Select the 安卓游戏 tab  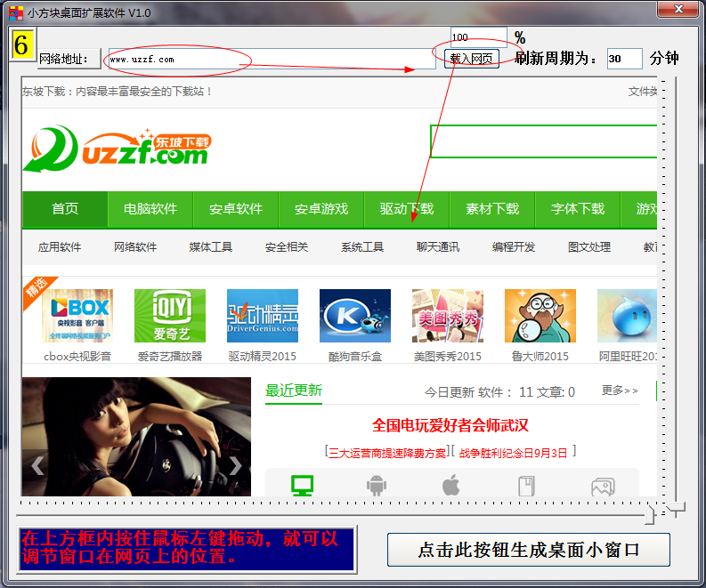pyautogui.click(x=321, y=209)
